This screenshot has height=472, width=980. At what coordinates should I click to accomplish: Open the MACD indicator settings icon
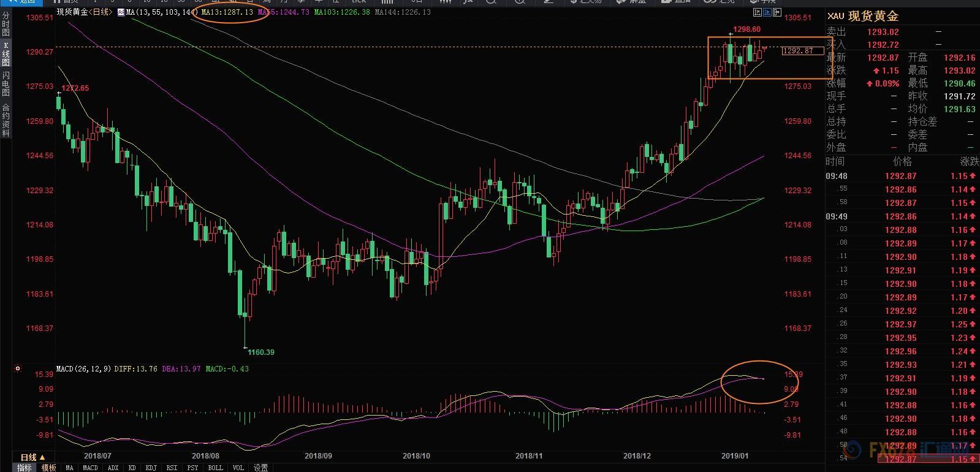[x=18, y=368]
